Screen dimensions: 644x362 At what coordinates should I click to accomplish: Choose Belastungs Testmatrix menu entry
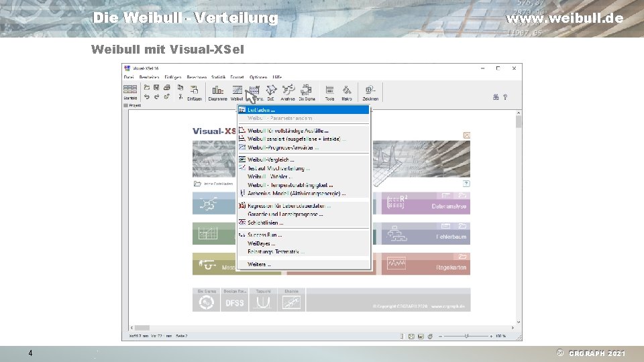[x=303, y=251]
